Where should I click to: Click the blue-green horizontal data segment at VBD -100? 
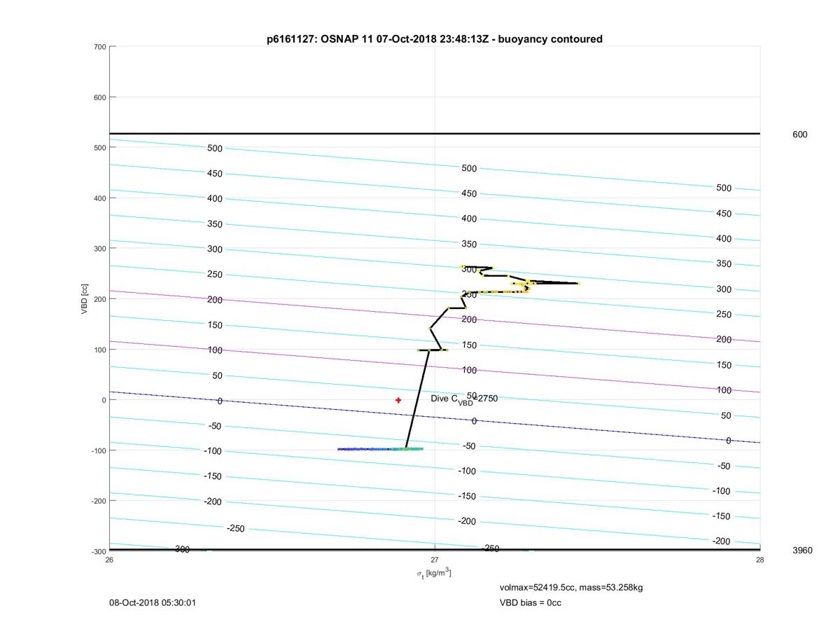tap(380, 449)
